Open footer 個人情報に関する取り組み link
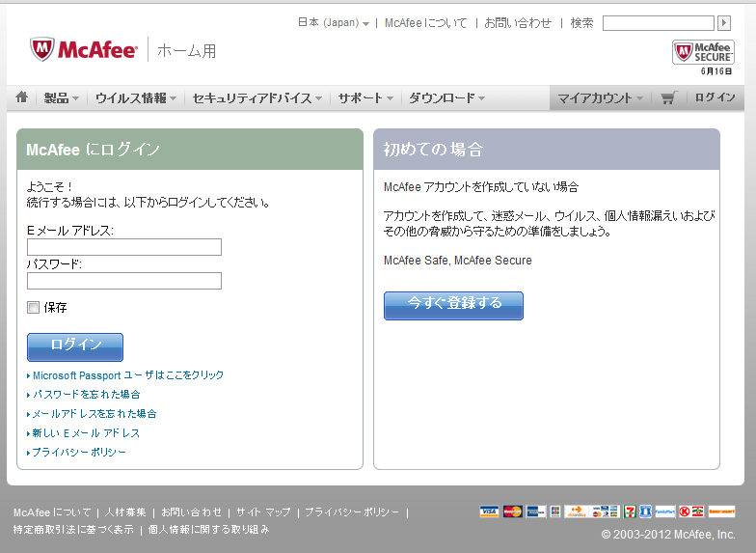 coord(208,529)
